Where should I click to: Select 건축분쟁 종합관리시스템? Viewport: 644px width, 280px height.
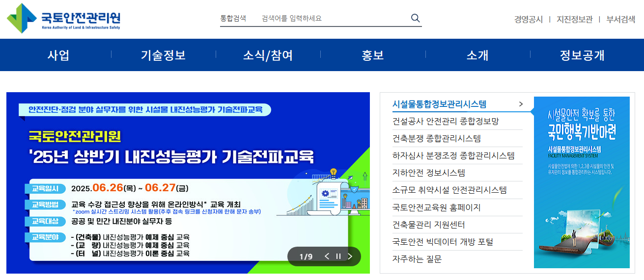point(436,138)
